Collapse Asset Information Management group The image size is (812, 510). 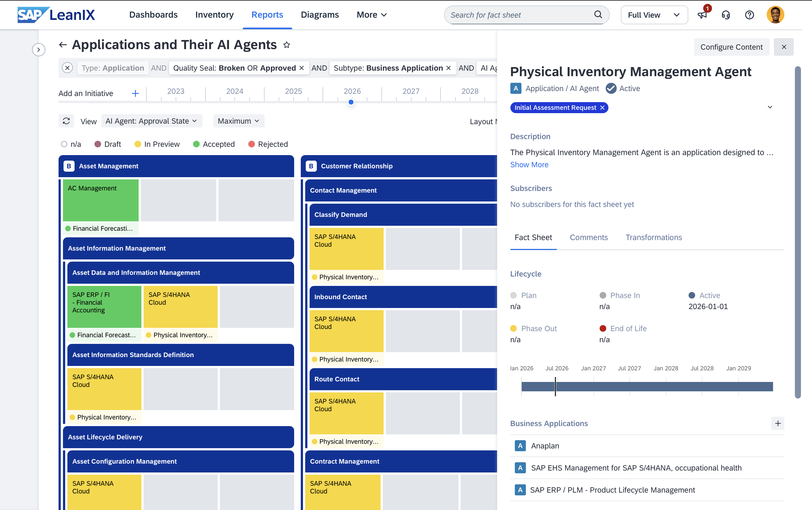[178, 248]
